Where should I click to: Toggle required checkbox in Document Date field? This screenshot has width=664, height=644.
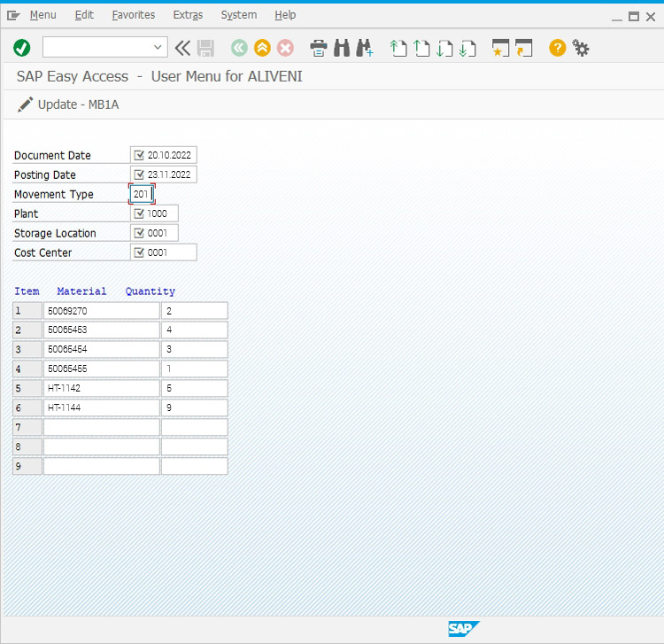(139, 155)
